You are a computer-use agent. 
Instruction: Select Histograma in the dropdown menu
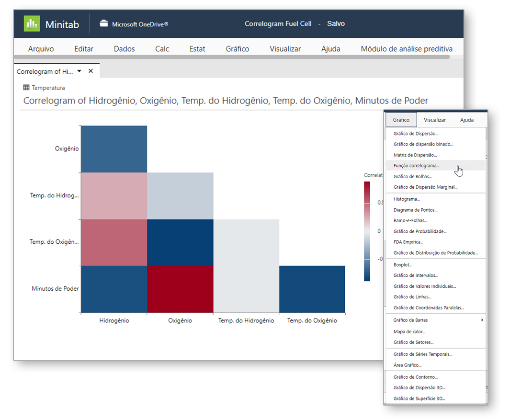(x=407, y=199)
